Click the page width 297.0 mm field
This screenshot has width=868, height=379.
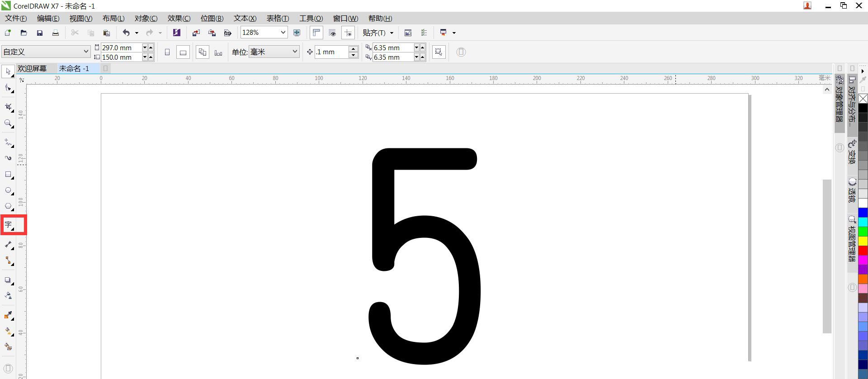tap(120, 47)
